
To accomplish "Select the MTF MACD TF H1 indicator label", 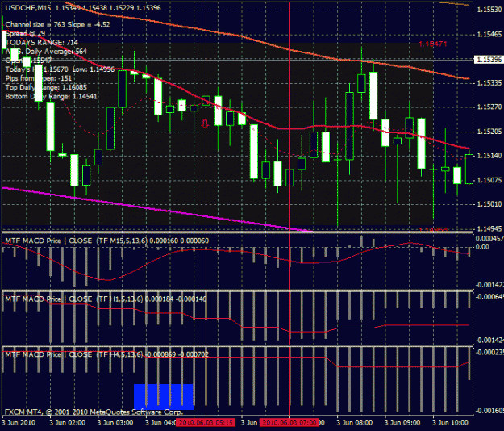I will (x=106, y=299).
